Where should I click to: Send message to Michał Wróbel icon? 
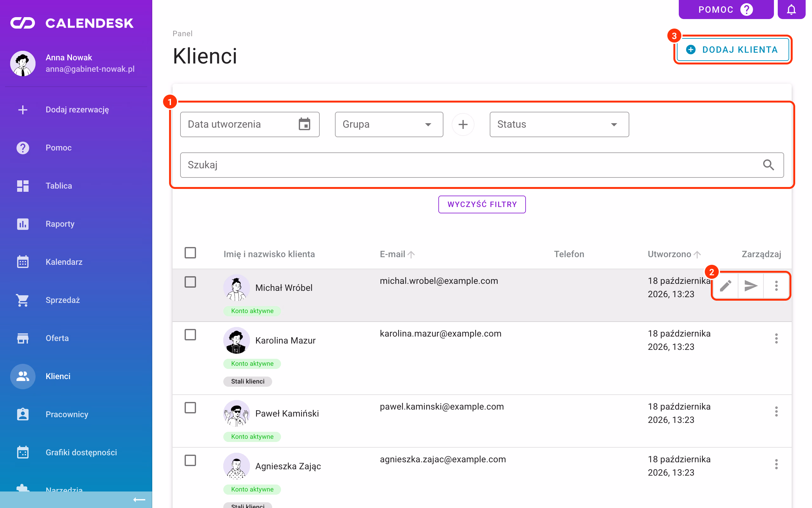click(x=750, y=285)
